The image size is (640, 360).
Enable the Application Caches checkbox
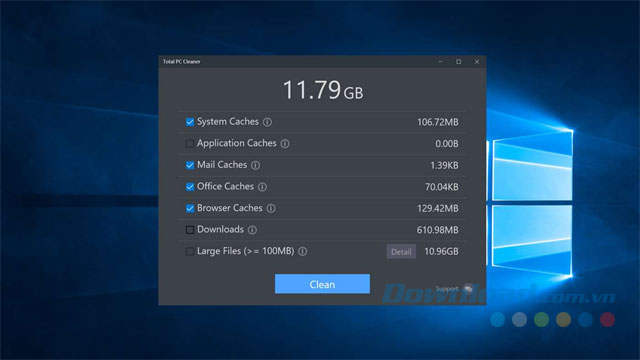tap(190, 144)
